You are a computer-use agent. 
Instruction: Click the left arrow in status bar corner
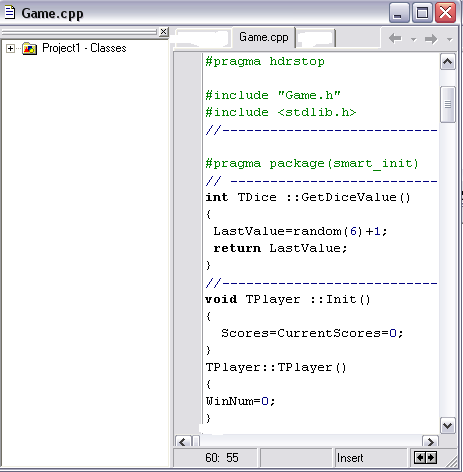coord(420,458)
